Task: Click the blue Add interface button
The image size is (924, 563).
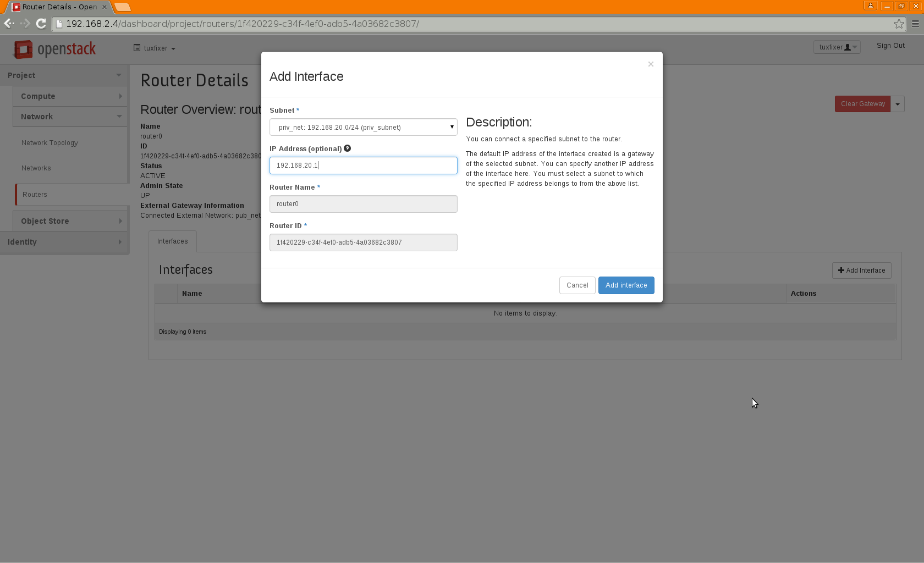Action: pyautogui.click(x=626, y=285)
